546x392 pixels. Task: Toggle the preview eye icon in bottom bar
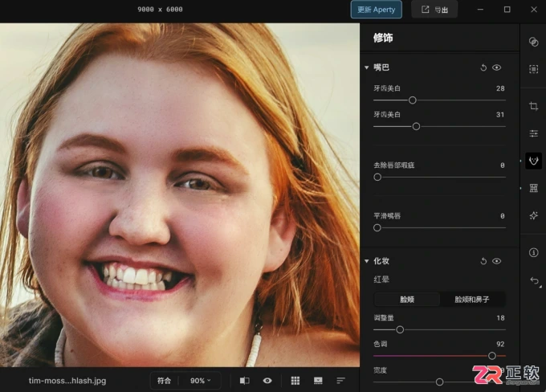[x=267, y=381]
